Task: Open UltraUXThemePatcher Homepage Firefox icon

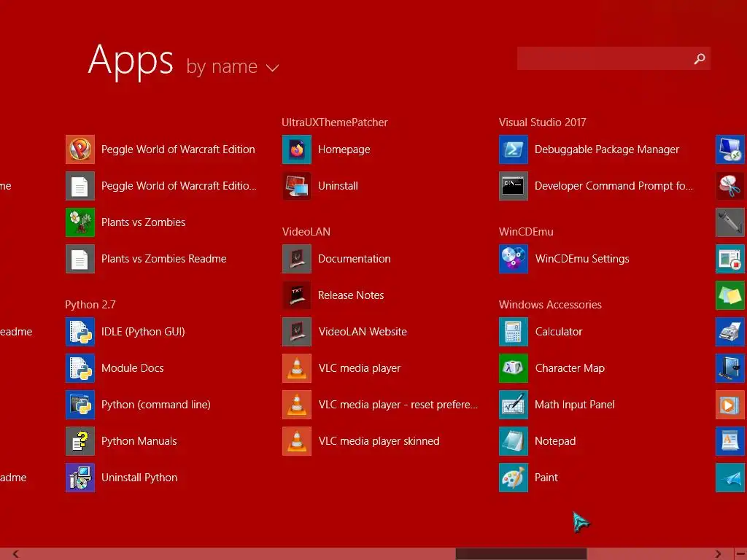Action: (297, 149)
